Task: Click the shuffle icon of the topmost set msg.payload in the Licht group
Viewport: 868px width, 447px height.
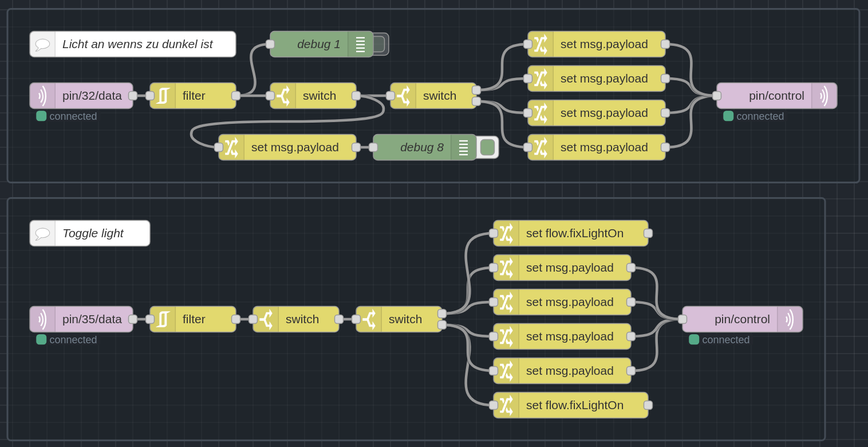Action: 540,44
